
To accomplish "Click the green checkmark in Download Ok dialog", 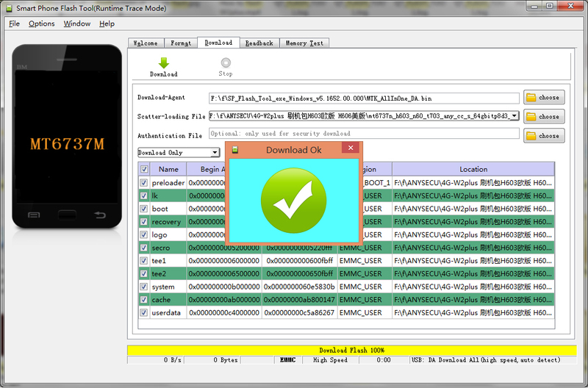I will [x=293, y=200].
